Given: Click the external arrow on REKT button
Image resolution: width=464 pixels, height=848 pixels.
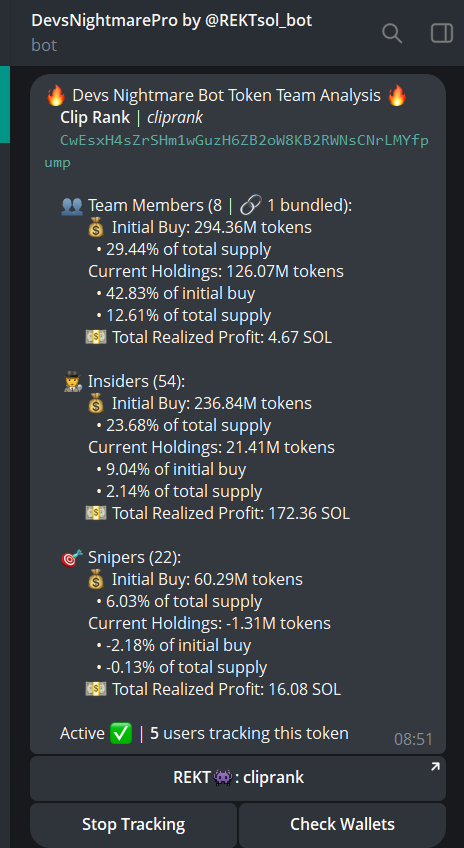Looking at the screenshot, I should (x=435, y=766).
